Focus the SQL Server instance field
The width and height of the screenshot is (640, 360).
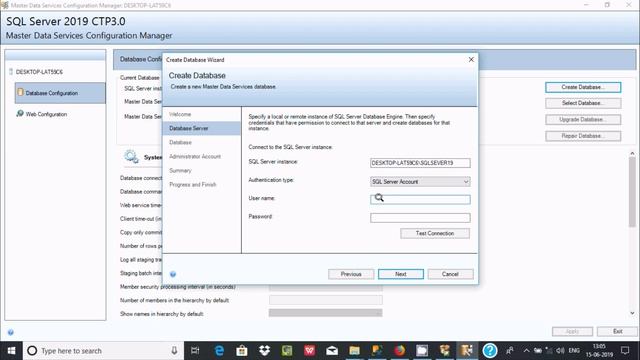pos(420,163)
